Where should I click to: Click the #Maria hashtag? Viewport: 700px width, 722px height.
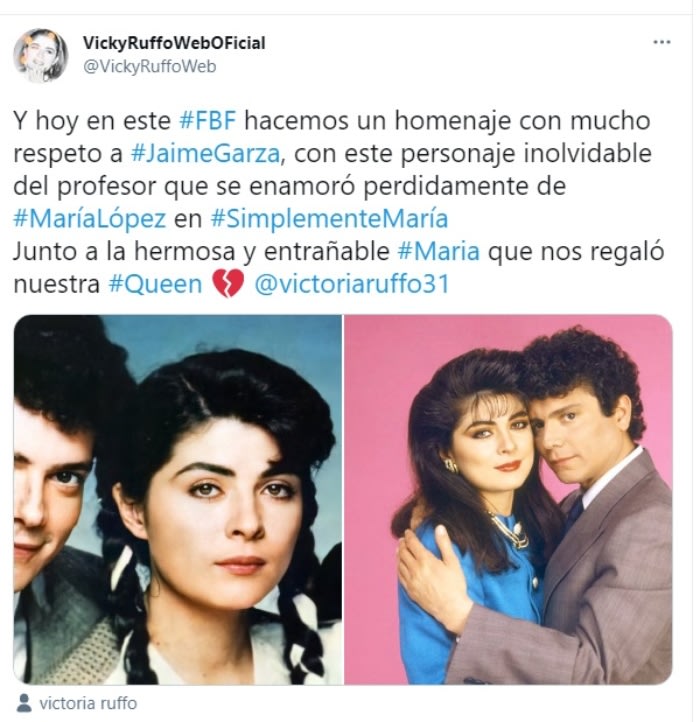point(438,251)
